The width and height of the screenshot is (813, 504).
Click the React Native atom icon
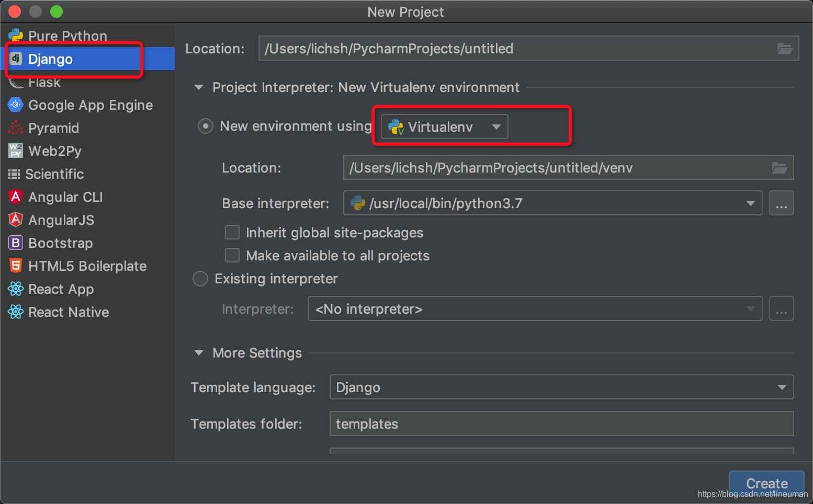16,312
